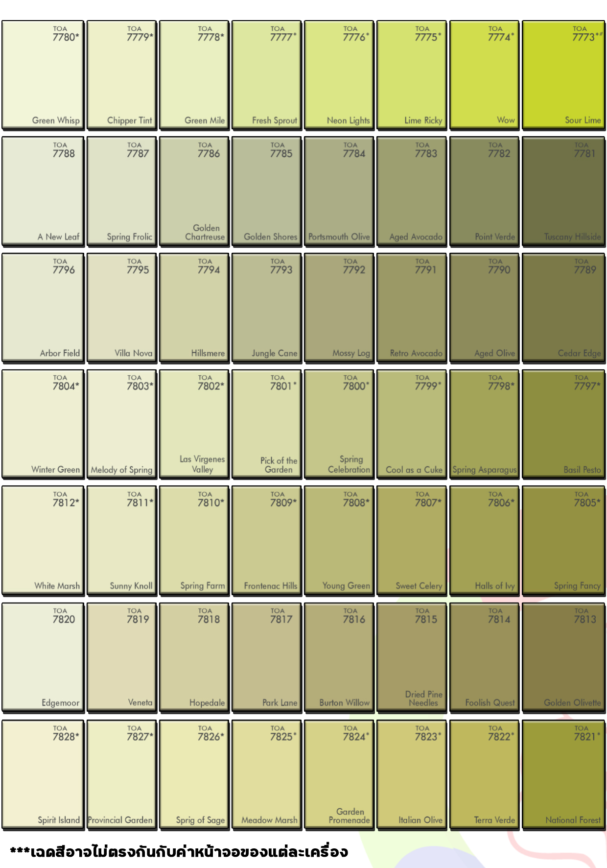This screenshot has width=607, height=868.
Task: Select the Green Whisp 7780 swatch
Action: click(x=43, y=75)
